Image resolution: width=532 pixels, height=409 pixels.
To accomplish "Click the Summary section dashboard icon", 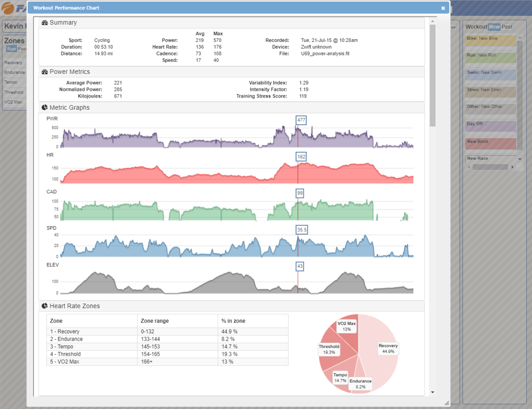I will coord(45,23).
